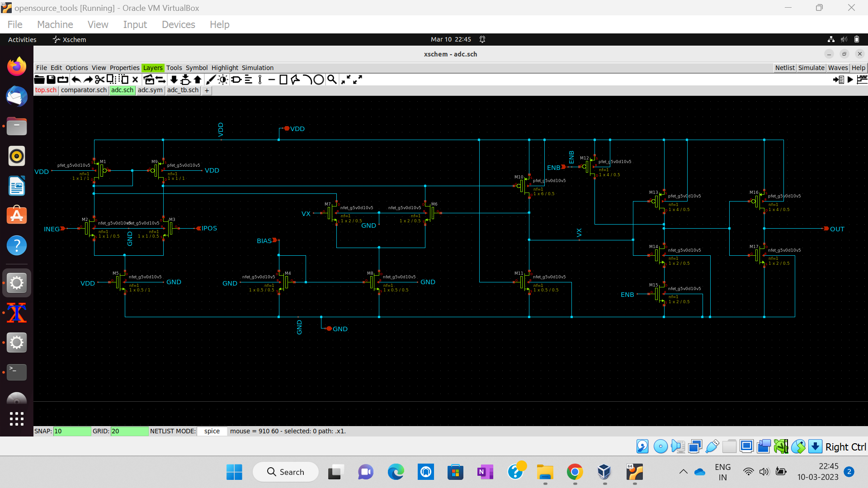Image resolution: width=868 pixels, height=488 pixels.
Task: Switch to the comparator.sch tab
Action: tap(84, 90)
